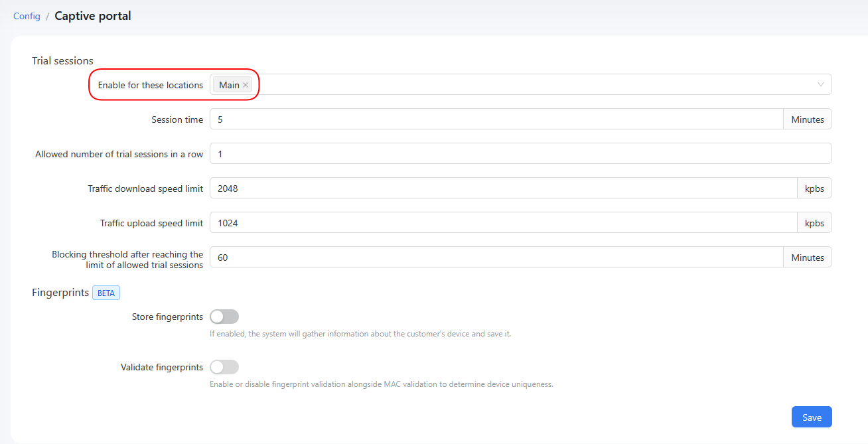Click the Enable for these locations label

[151, 85]
